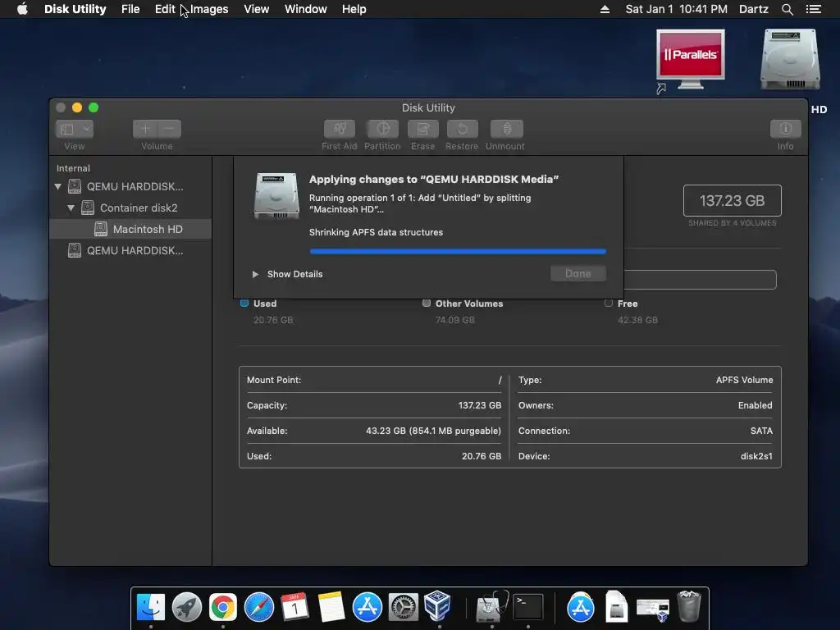Collapse the Container disk2 disclosure triangle
The width and height of the screenshot is (840, 630).
[x=71, y=208]
